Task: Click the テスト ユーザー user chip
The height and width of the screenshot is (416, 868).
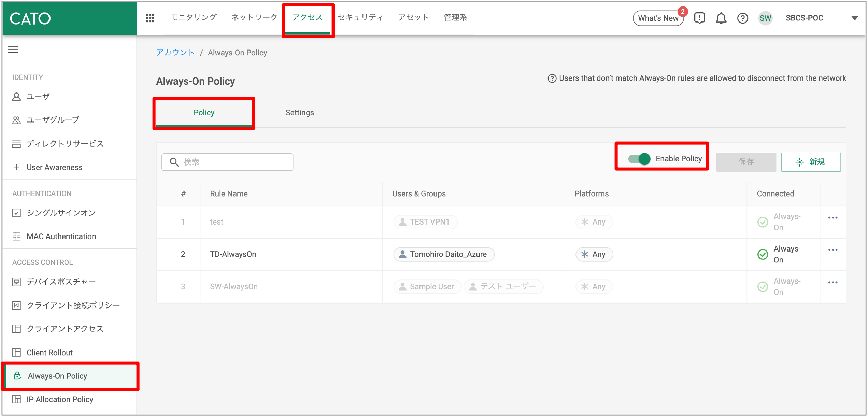Action: coord(503,287)
